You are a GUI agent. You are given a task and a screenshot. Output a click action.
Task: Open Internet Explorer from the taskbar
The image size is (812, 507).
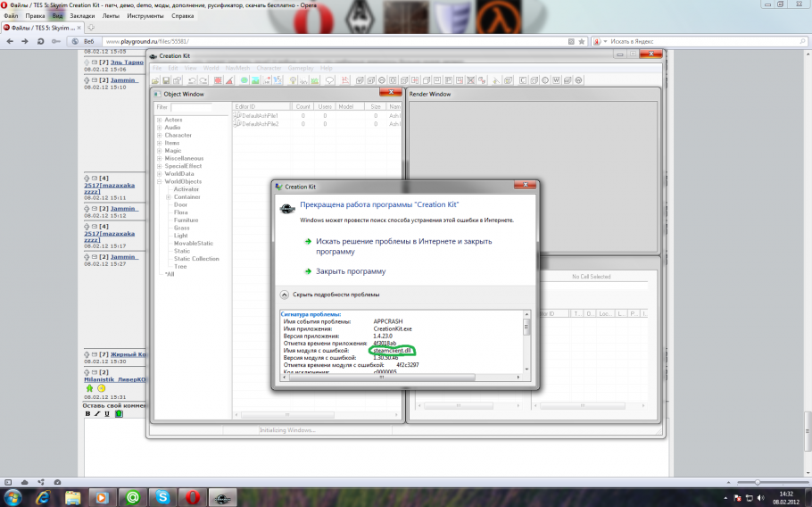44,496
